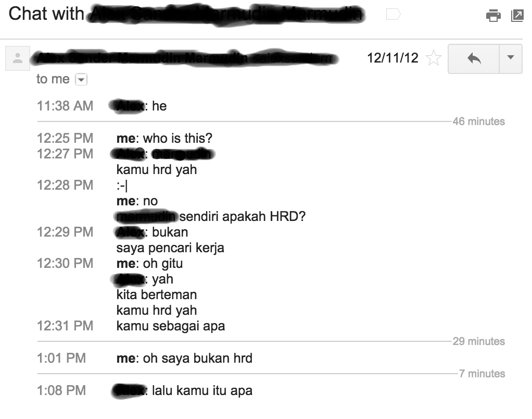Click the 11:38 AM timestamp
532x419 pixels.
(65, 106)
